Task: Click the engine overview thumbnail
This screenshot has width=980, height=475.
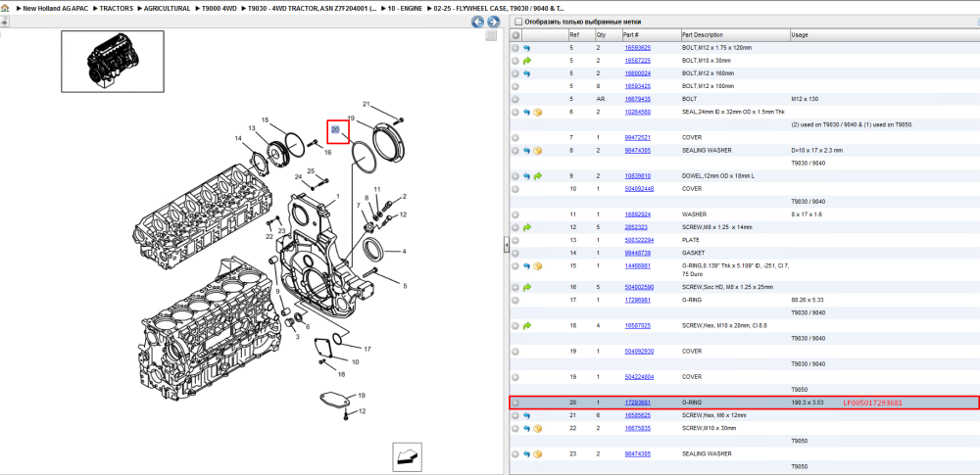Action: point(113,62)
